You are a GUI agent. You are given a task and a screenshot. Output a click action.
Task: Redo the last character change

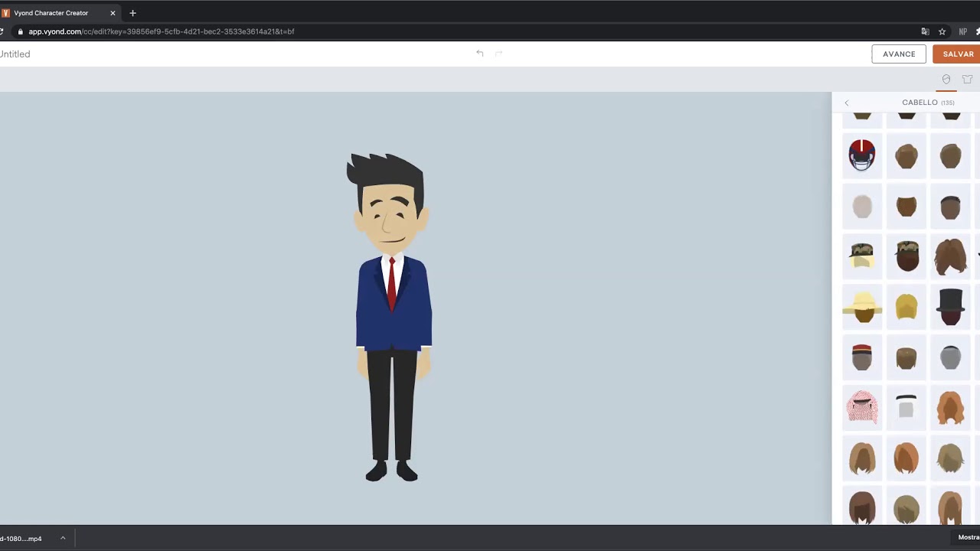click(x=498, y=54)
